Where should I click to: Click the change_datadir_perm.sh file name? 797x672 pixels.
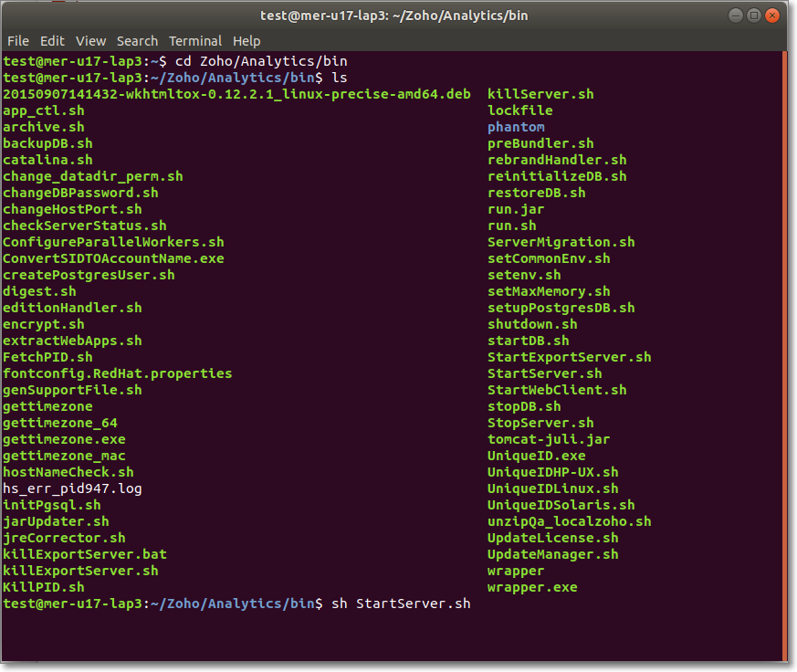click(92, 176)
